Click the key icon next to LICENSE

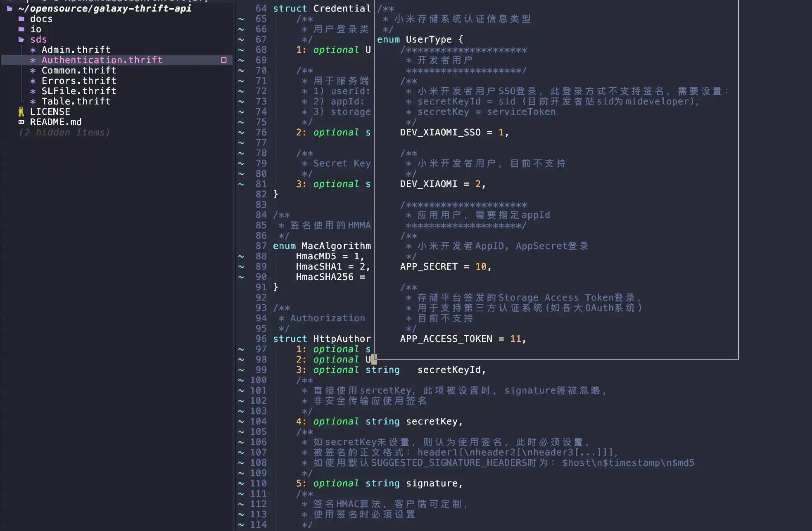click(x=21, y=111)
